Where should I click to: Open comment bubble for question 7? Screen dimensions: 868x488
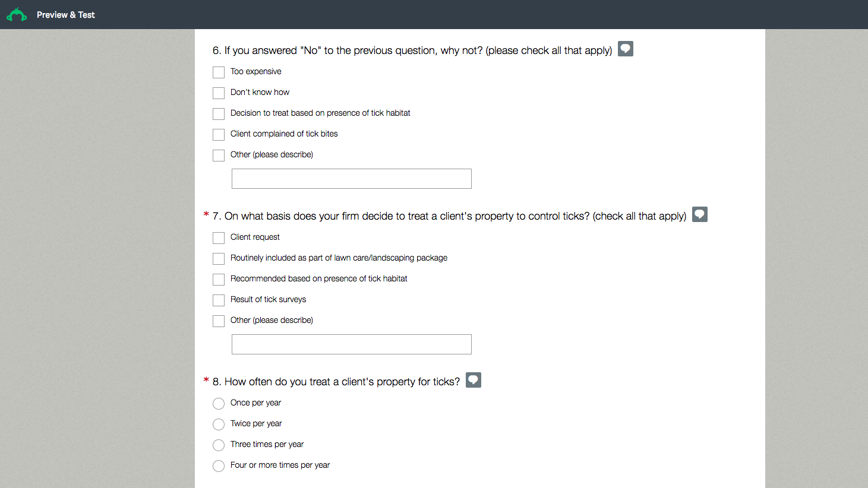tap(700, 214)
